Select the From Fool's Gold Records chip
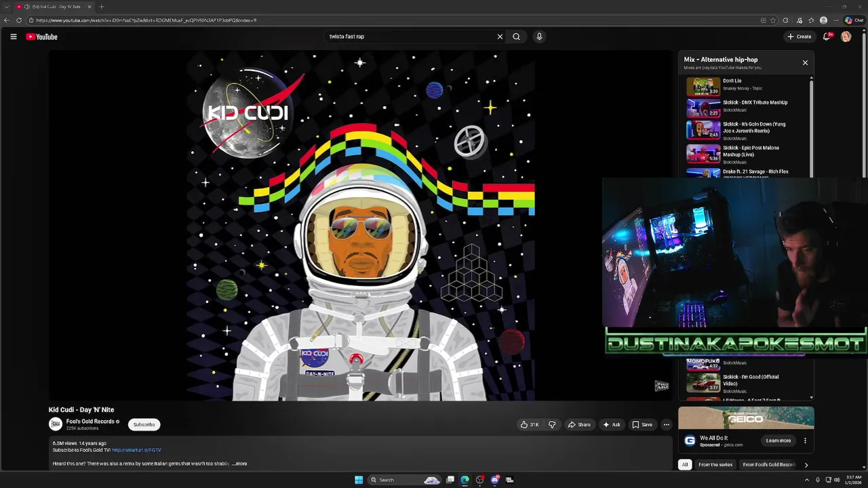Screen dimensions: 868x488 pyautogui.click(x=769, y=464)
